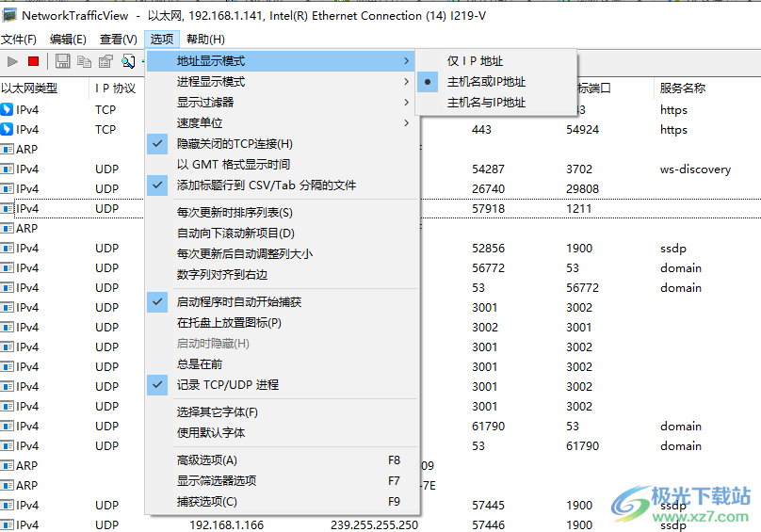
Task: Click the icon of the first ARP row
Action: pos(7,149)
